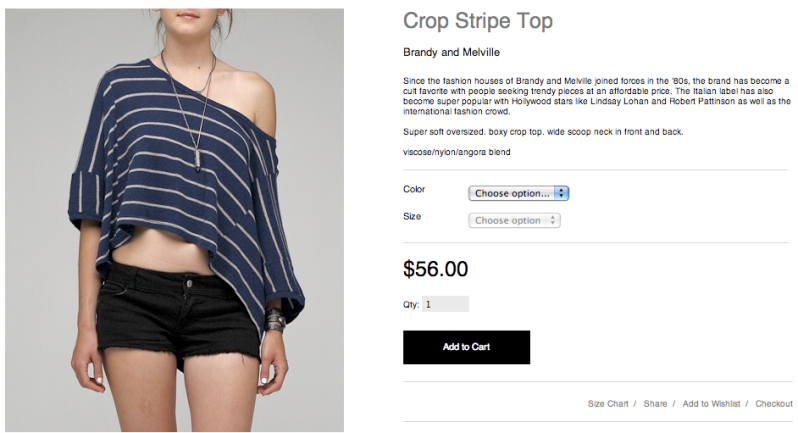Click the Brandy and Melville brand name
This screenshot has height=433, width=798.
pos(451,52)
